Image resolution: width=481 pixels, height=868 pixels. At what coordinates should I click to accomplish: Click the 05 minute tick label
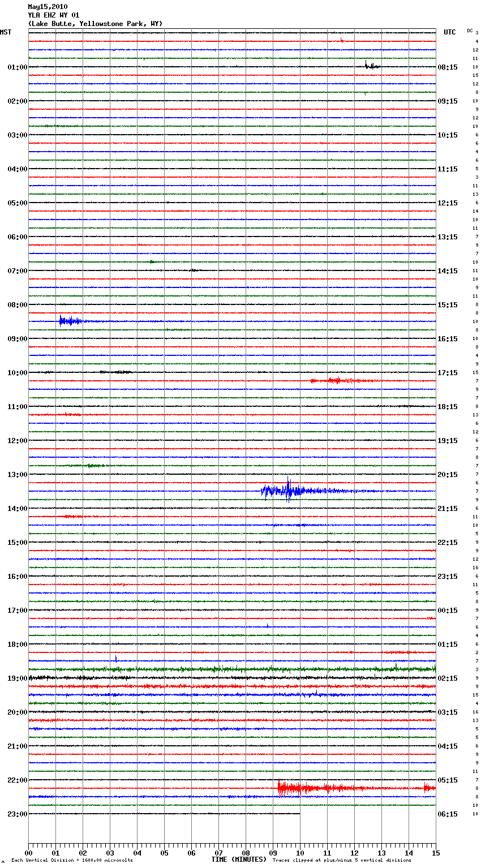point(164,853)
